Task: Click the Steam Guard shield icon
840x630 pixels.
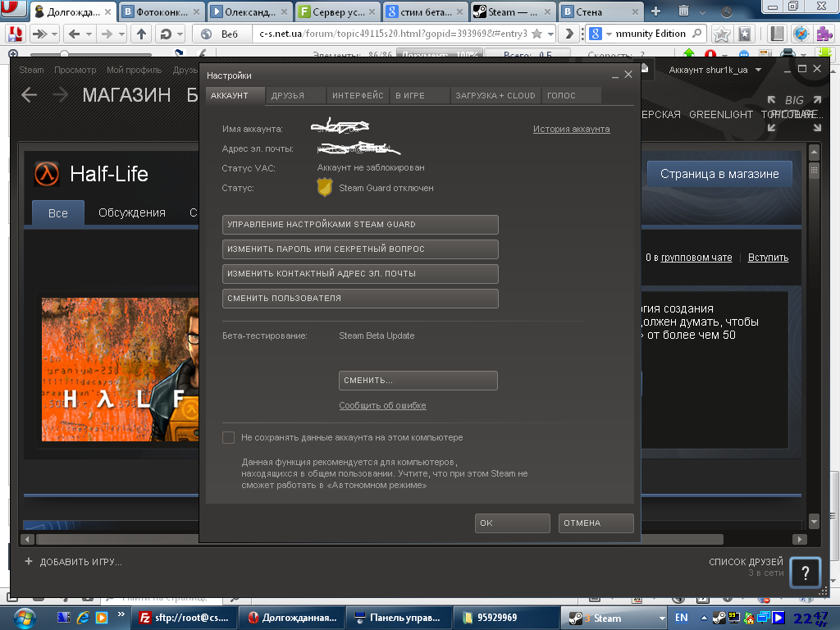Action: (324, 188)
